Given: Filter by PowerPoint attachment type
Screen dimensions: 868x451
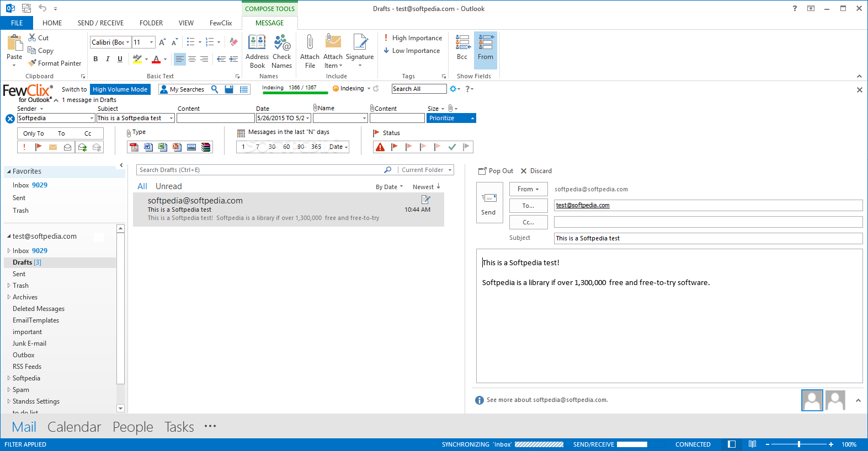Looking at the screenshot, I should point(177,147).
